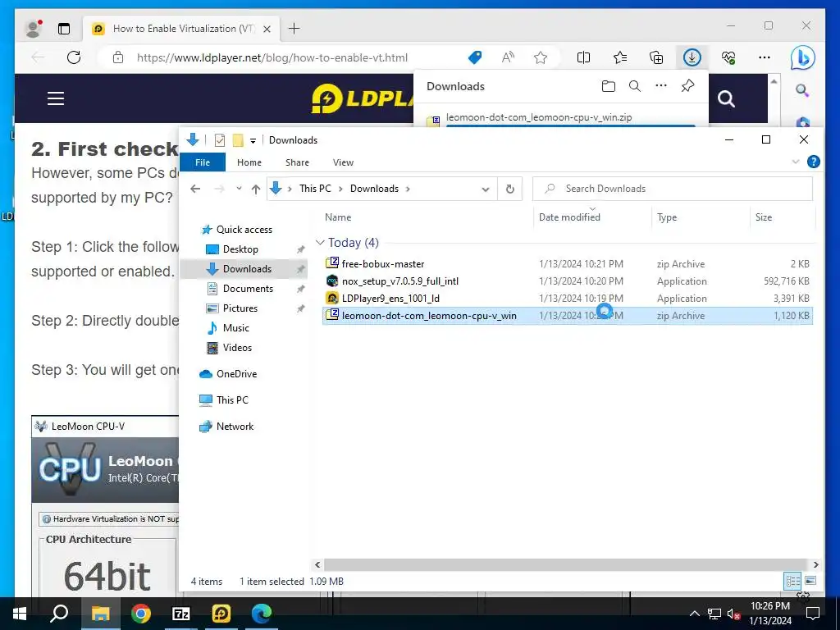This screenshot has height=630, width=840.
Task: Refresh the Downloads folder
Action: coord(510,189)
